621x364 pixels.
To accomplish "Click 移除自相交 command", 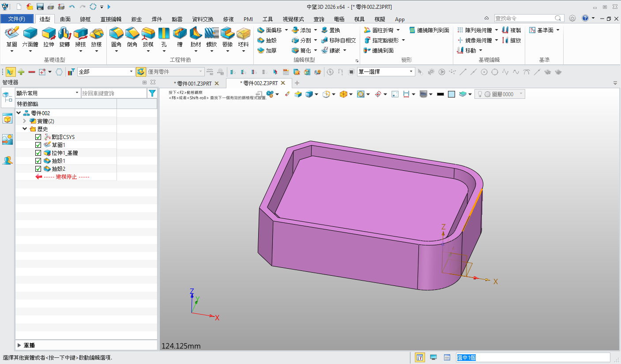I will (x=339, y=40).
